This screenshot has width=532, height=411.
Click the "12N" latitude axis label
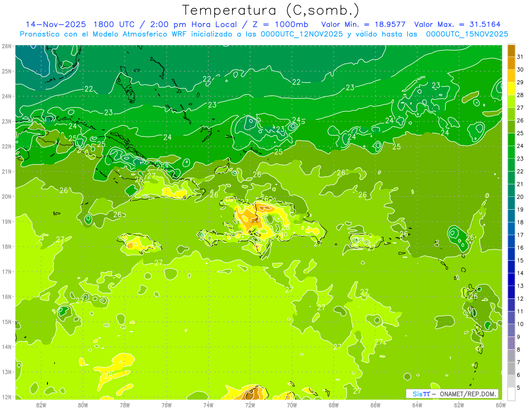7,397
